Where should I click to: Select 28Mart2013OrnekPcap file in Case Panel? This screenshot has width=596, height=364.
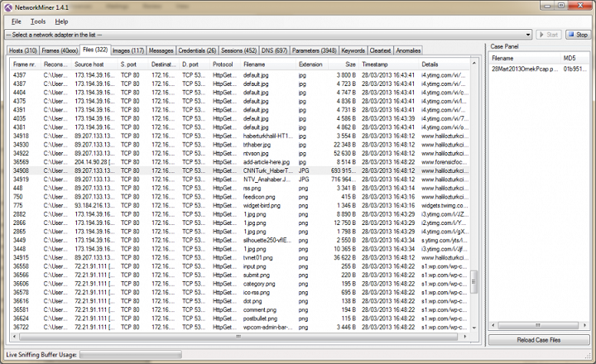pyautogui.click(x=525, y=69)
